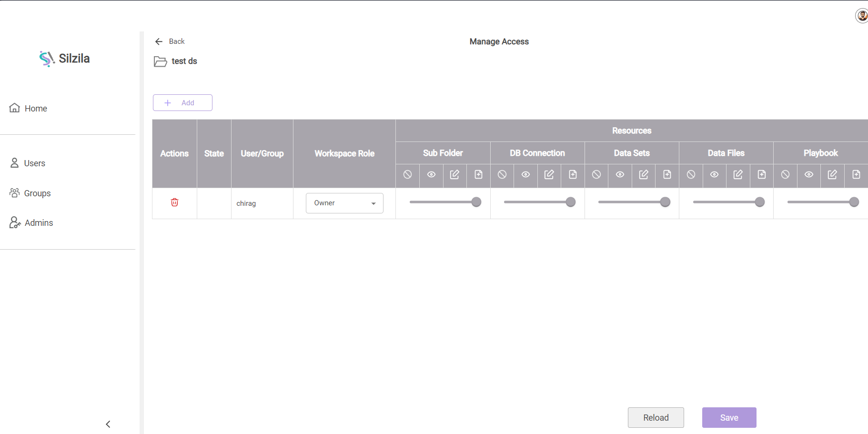This screenshot has width=868, height=434.
Task: Click the Data Sets permission slider handle
Action: tap(665, 202)
